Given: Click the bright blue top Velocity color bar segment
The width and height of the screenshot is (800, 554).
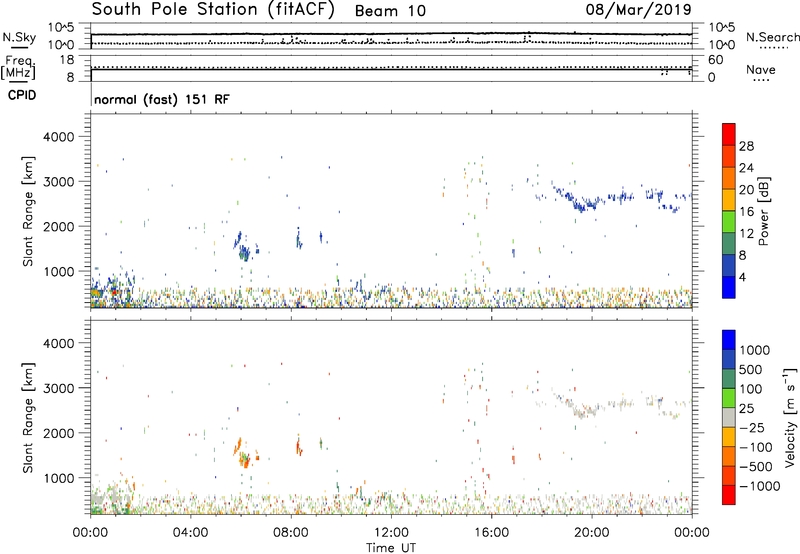Looking at the screenshot, I should (x=729, y=340).
